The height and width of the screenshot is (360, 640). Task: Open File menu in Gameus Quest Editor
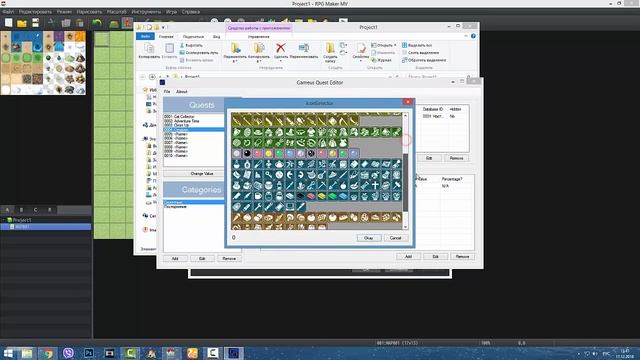point(167,91)
